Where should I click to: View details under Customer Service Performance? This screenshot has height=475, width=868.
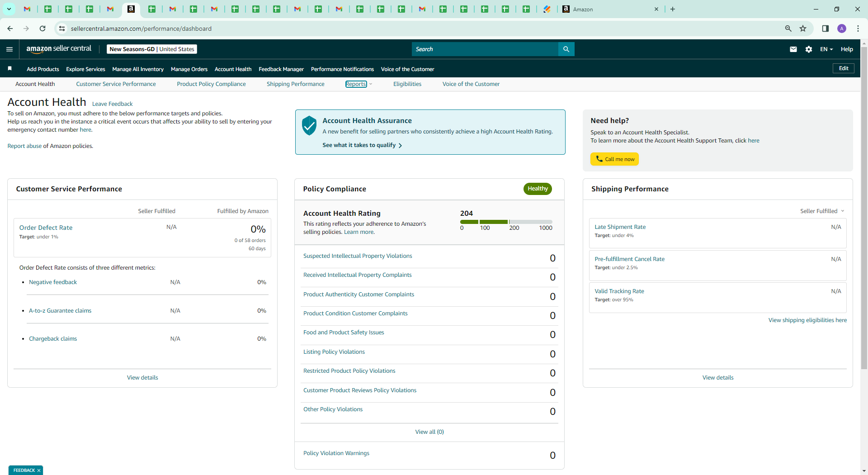(142, 378)
